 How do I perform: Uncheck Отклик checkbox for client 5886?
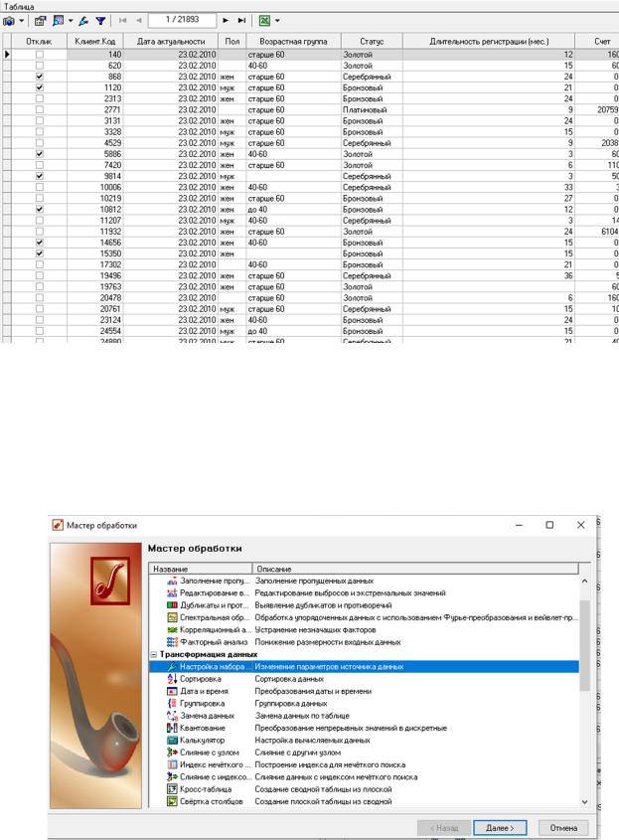click(40, 154)
